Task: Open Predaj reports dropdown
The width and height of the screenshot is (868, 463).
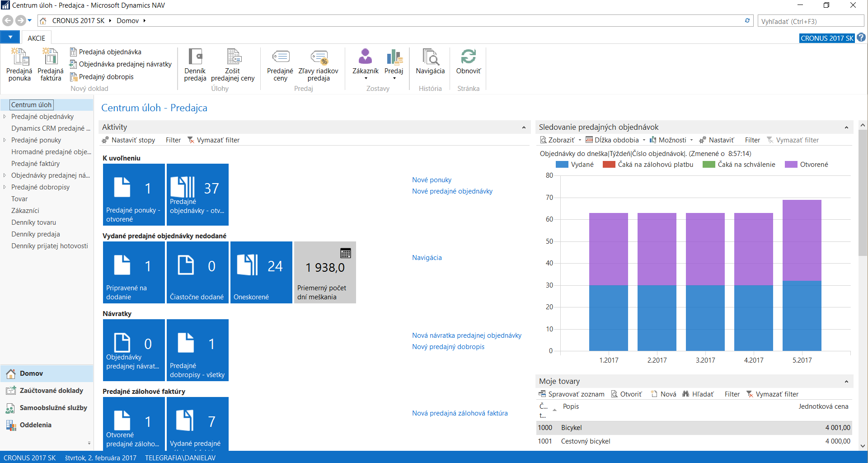Action: coord(394,65)
